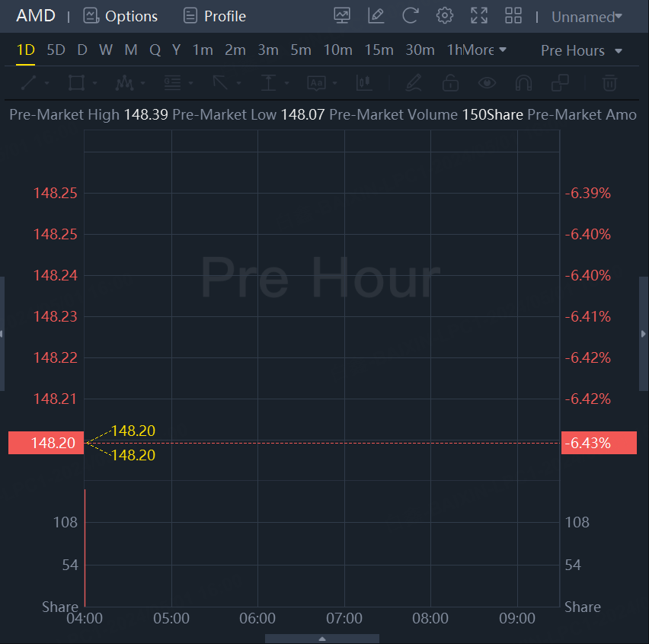Click the drawing pencil edit icon
Screen dimensions: 649x644
(x=376, y=16)
